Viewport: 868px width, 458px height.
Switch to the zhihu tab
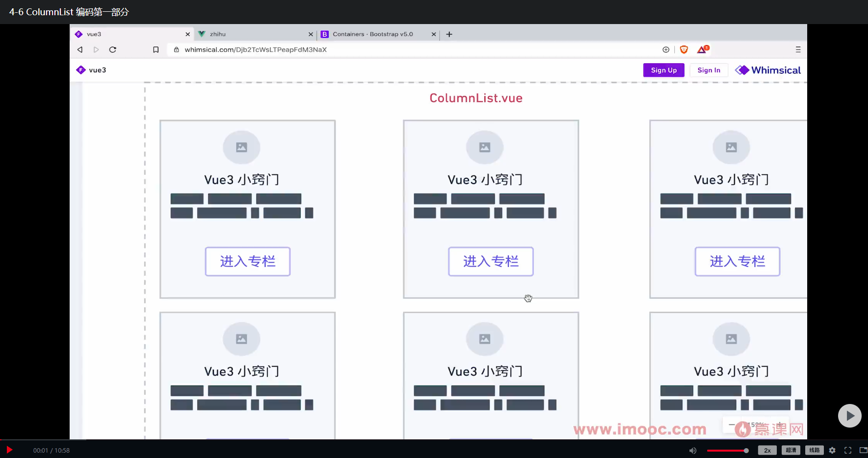pos(255,34)
